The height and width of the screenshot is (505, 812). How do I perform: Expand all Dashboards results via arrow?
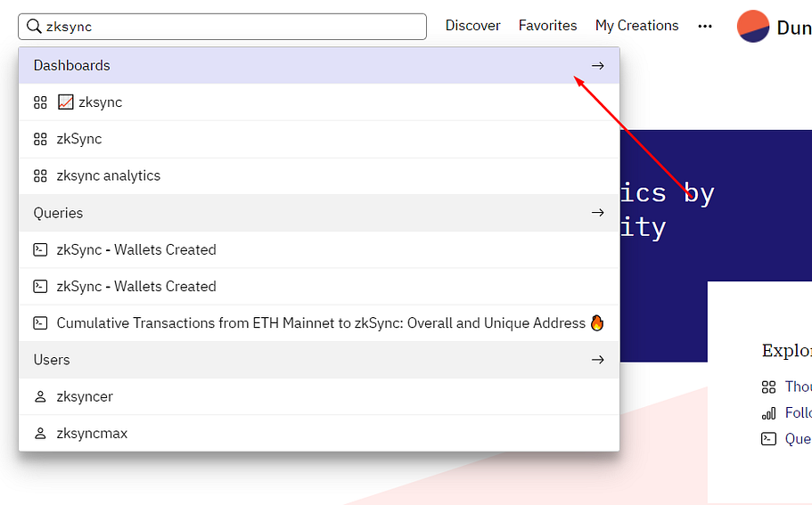tap(597, 66)
